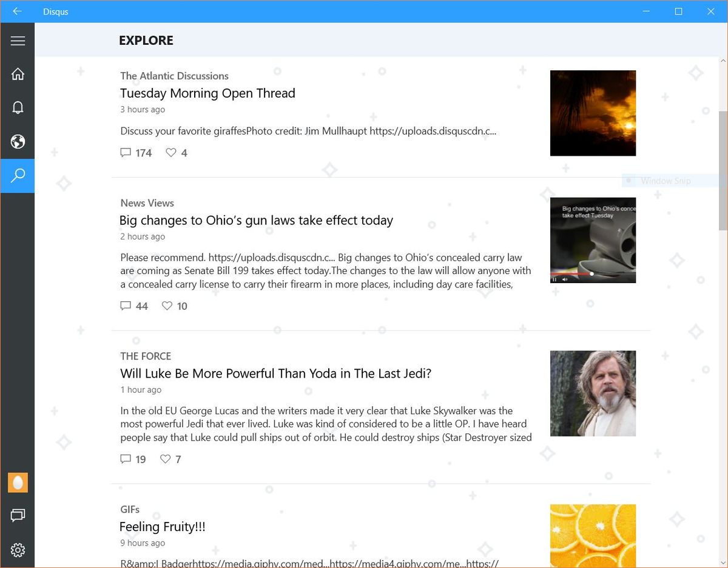Open the egg profile avatar
728x568 pixels.
(18, 483)
